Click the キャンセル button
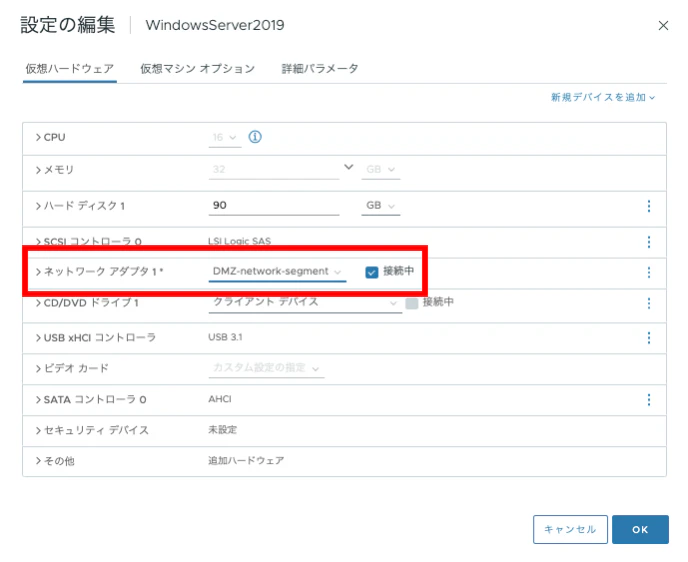The image size is (688, 562). [x=570, y=529]
